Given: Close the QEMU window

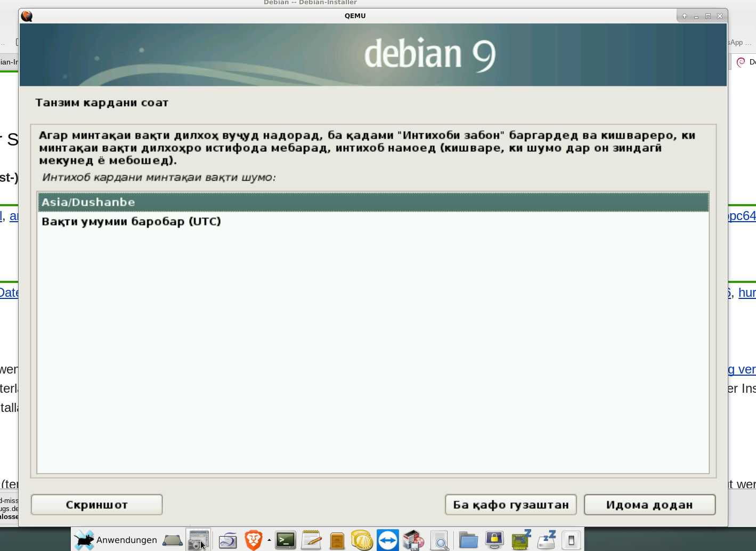Looking at the screenshot, I should click(x=720, y=16).
